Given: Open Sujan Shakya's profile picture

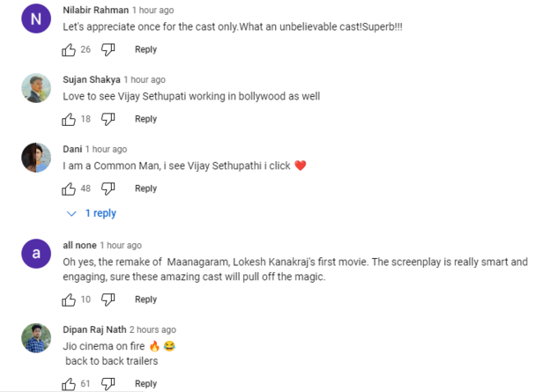Looking at the screenshot, I should pyautogui.click(x=35, y=88).
